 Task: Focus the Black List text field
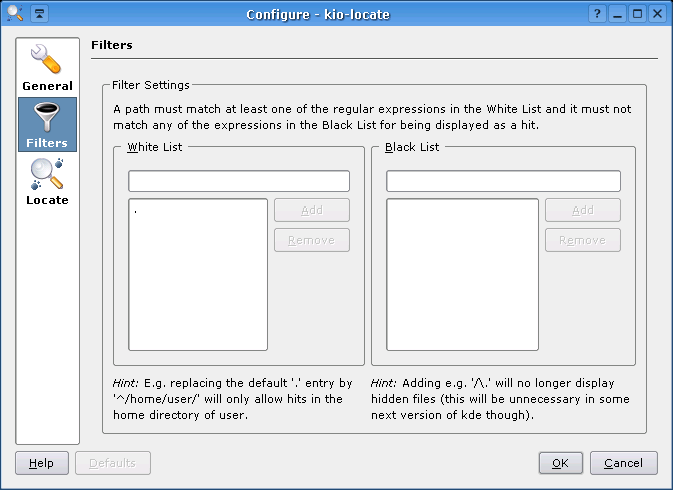[x=503, y=181]
